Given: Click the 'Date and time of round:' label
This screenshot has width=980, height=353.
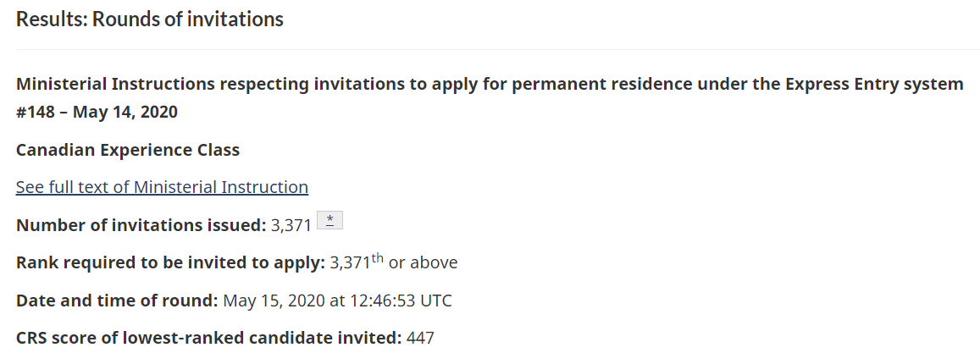Looking at the screenshot, I should point(117,301).
